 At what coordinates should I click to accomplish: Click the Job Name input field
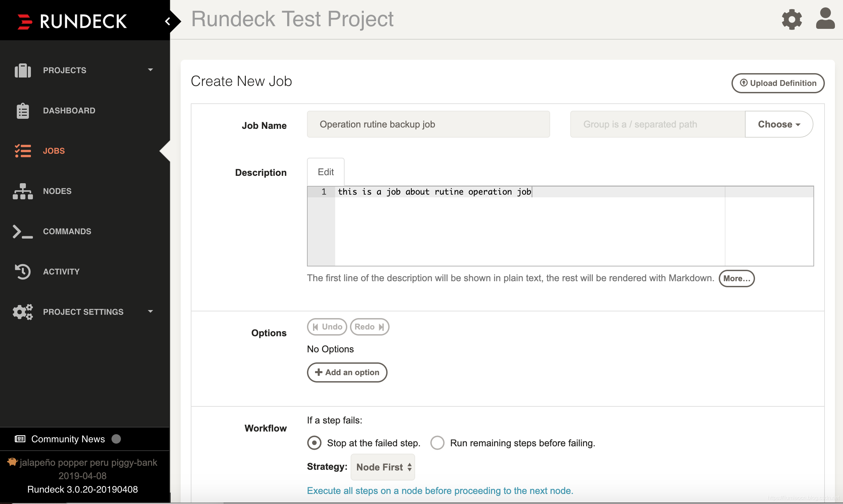(x=428, y=124)
